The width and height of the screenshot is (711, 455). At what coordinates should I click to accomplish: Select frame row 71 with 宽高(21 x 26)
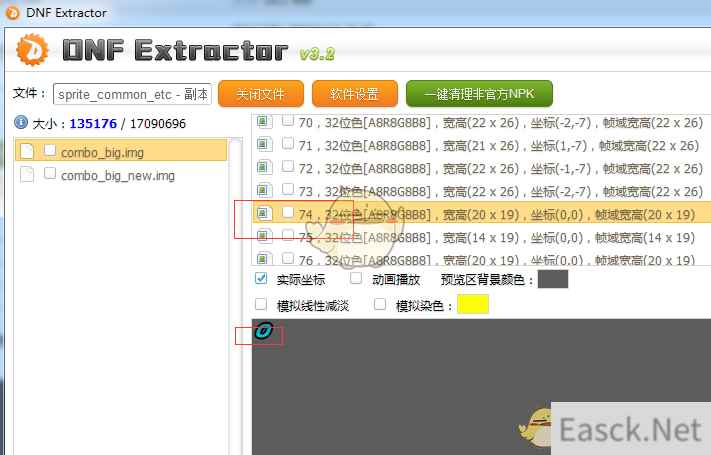[481, 145]
